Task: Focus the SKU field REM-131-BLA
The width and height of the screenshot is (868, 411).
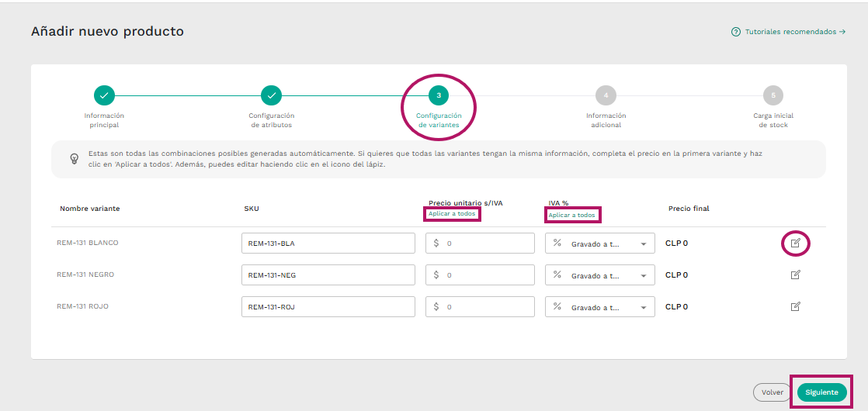Action: coord(328,243)
